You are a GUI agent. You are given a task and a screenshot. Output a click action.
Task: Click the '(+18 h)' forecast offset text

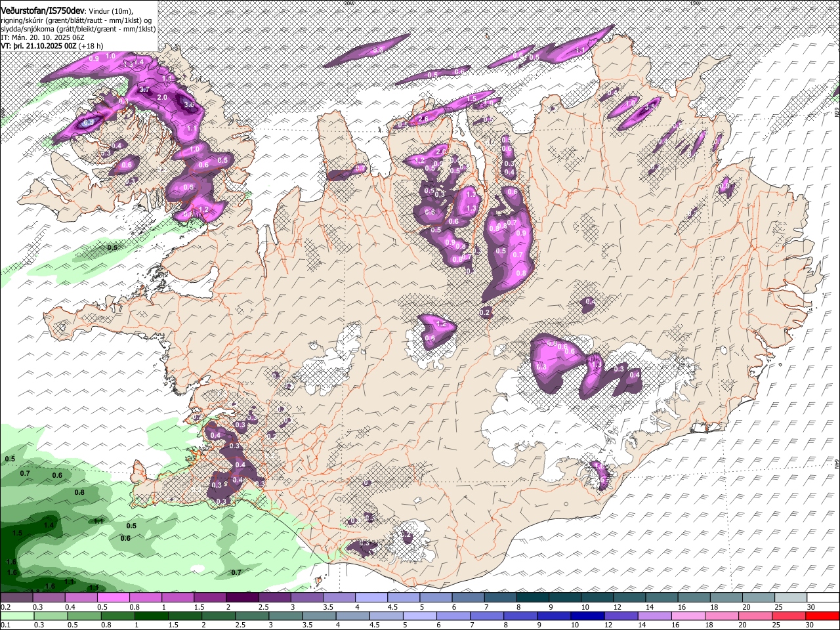click(91, 46)
